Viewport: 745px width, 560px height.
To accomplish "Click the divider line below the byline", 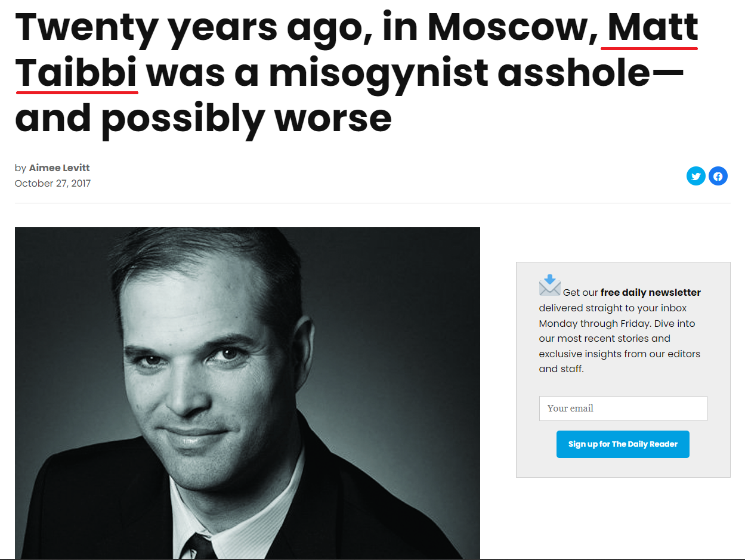I will click(x=372, y=203).
